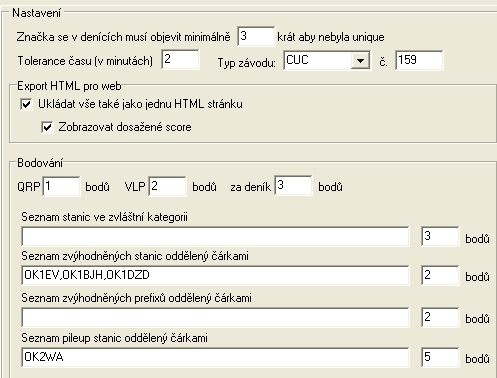Click the special category points field
Viewport: 497px width, 378px height.
[440, 236]
